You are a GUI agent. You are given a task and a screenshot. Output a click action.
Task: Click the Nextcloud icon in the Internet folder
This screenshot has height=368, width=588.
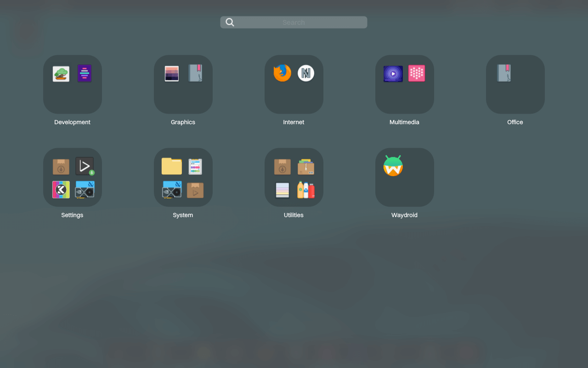(x=305, y=73)
